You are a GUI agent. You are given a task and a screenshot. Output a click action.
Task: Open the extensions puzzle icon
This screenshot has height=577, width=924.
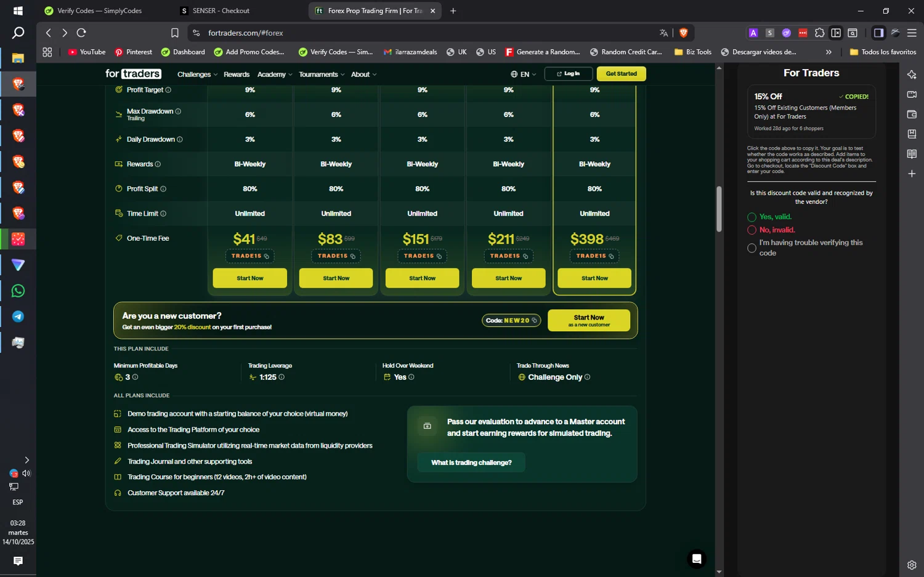(819, 33)
